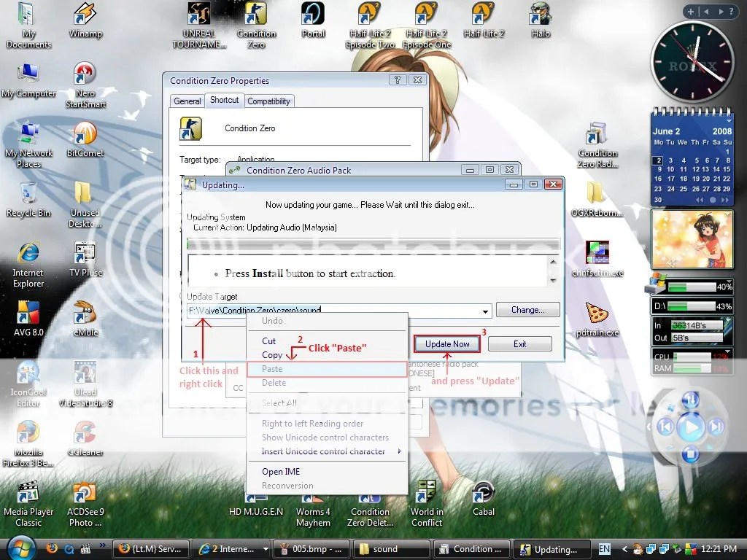Open My Network Places icon
747x560 pixels.
(28, 145)
